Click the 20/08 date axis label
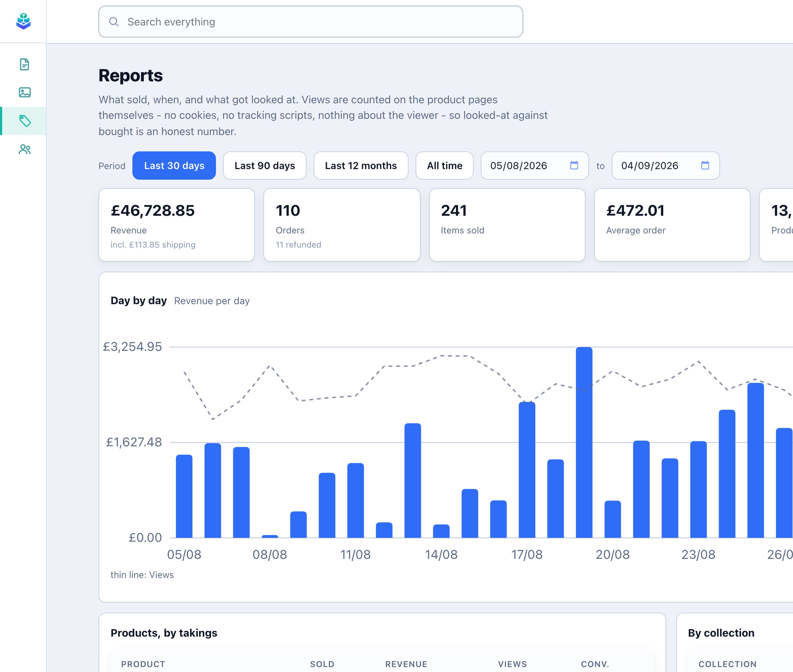 (613, 555)
